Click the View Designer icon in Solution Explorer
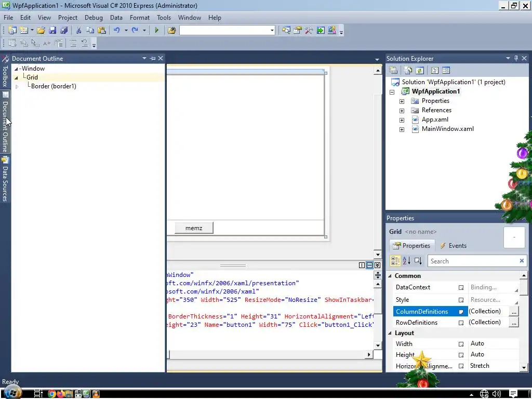Viewport: 532px width, 399px height. [446, 70]
